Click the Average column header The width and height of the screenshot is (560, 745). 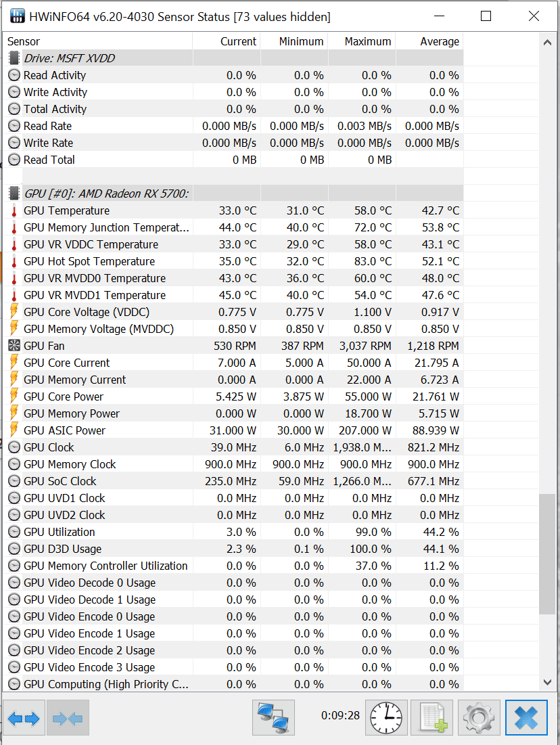430,41
